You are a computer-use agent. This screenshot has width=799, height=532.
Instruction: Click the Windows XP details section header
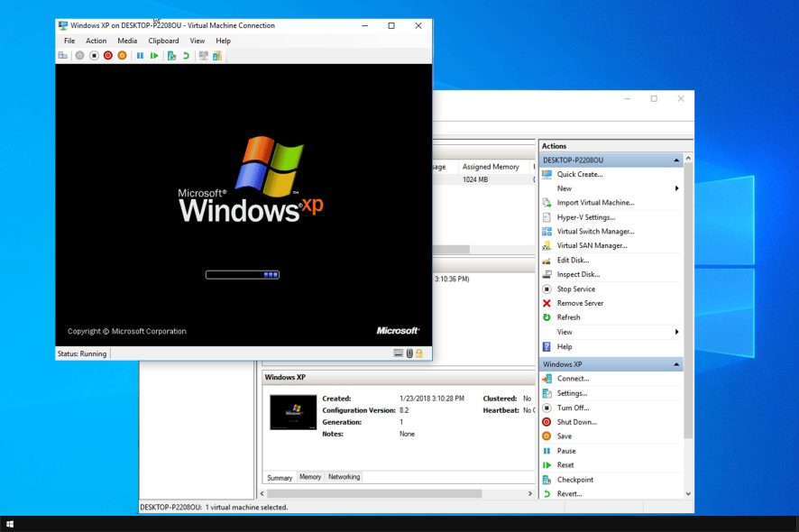(x=398, y=378)
